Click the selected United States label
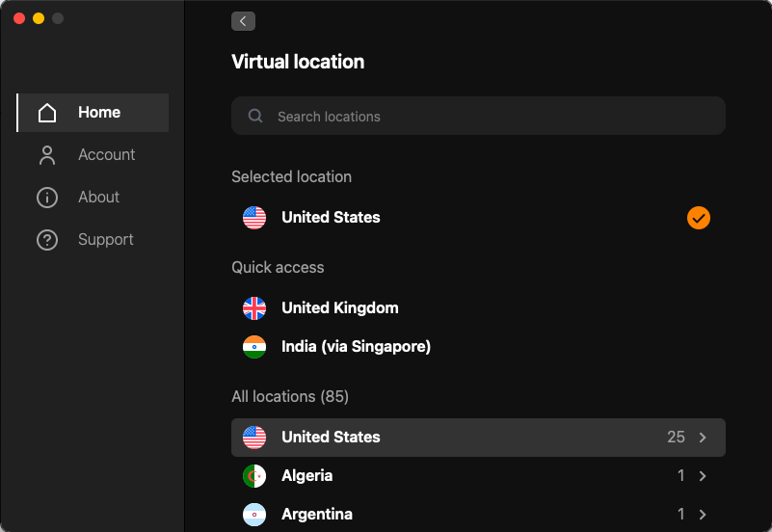772x532 pixels. [331, 218]
